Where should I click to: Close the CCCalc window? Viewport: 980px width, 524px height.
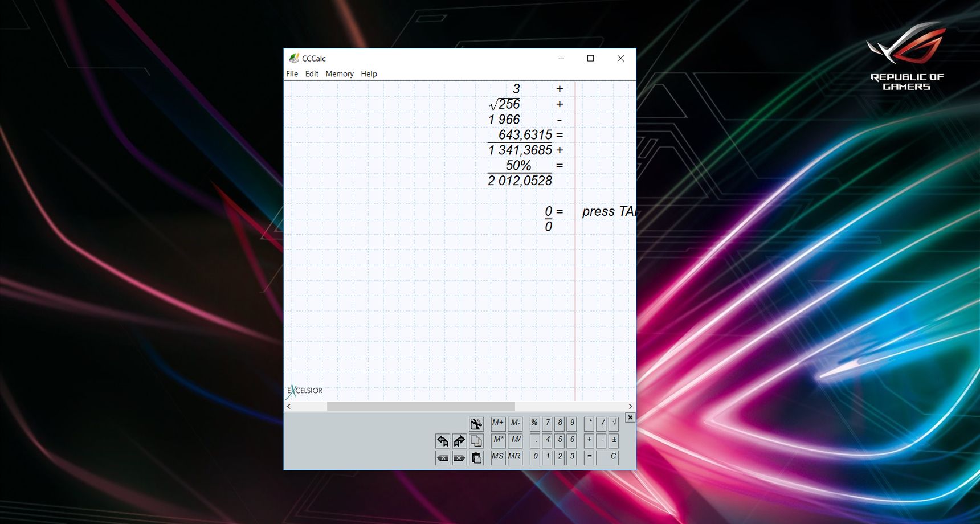click(x=620, y=58)
